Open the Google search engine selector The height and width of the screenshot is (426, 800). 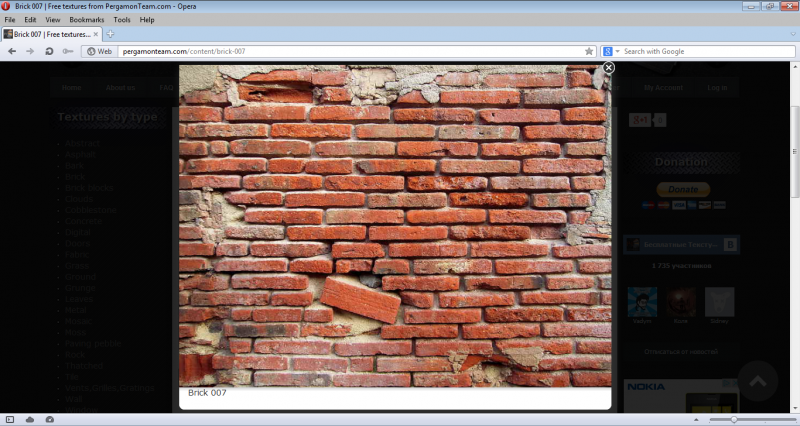pyautogui.click(x=611, y=51)
